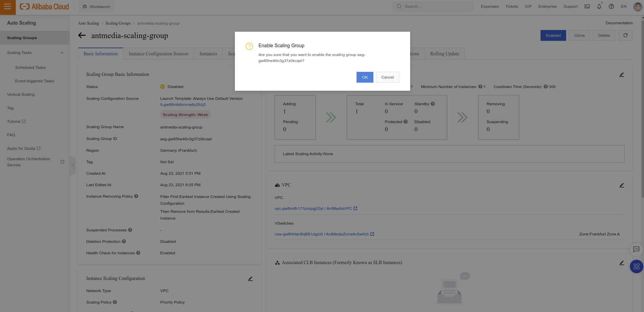Viewport: 644px width, 312px height.
Task: Open the notifications bell
Action: click(x=599, y=6)
